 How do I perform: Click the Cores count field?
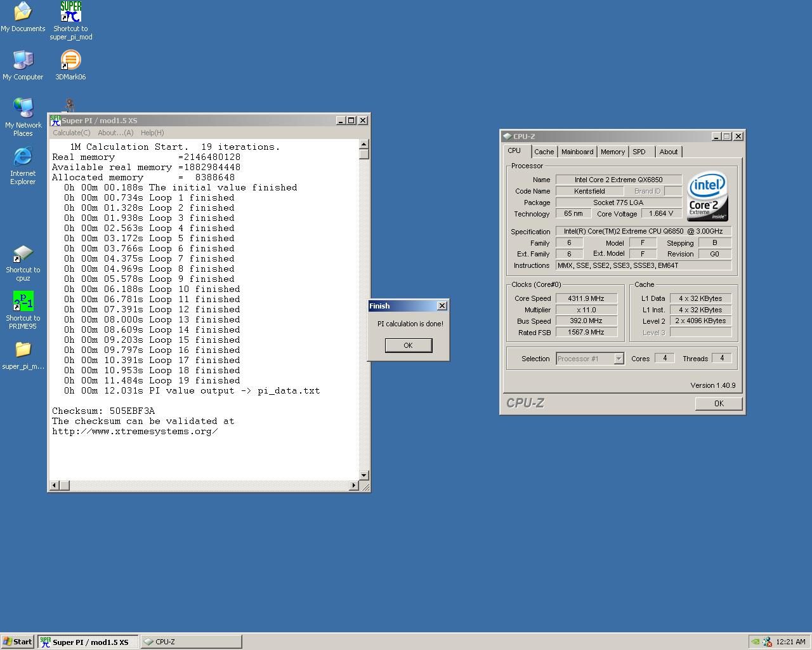[664, 358]
